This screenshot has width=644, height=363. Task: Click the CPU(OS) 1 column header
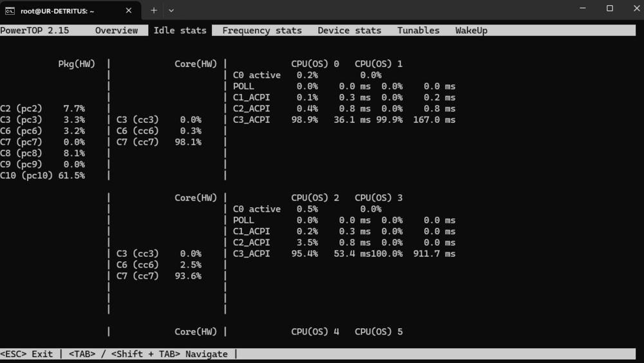coord(379,64)
